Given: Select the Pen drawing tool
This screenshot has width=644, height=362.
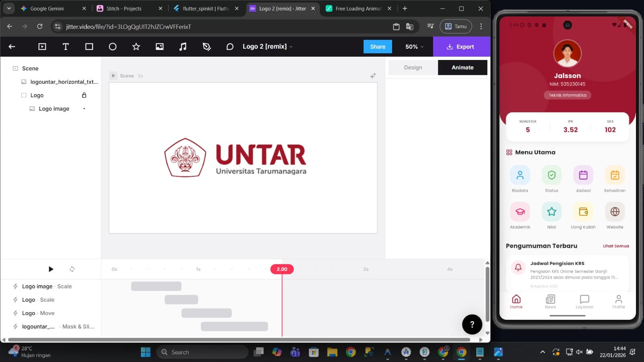Looking at the screenshot, I should click(206, 47).
